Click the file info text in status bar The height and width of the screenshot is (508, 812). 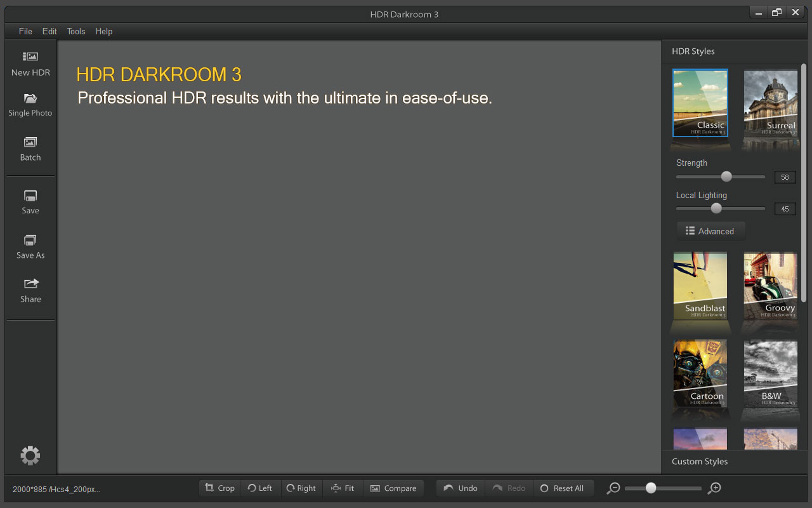pos(56,489)
